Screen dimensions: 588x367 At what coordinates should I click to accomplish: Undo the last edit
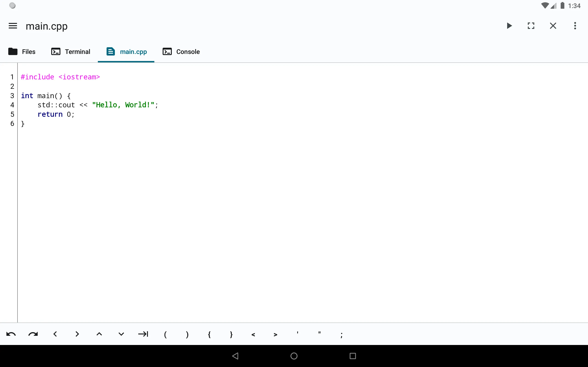click(11, 334)
